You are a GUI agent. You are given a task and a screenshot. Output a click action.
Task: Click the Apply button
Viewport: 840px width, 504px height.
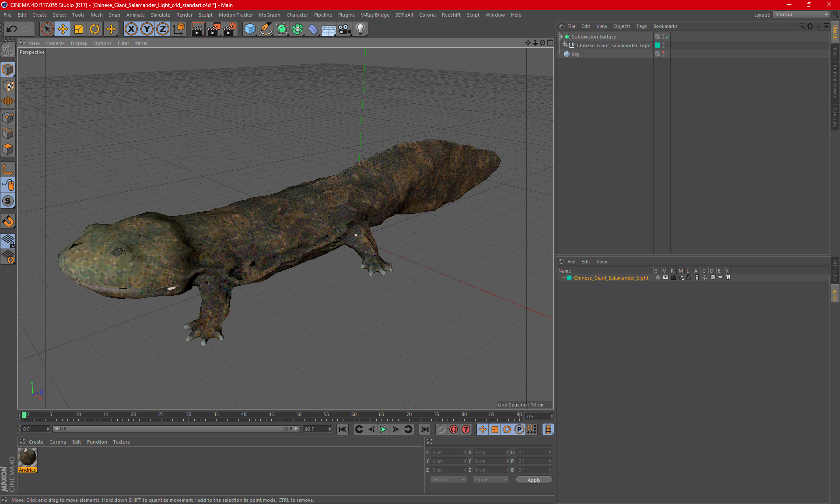534,480
